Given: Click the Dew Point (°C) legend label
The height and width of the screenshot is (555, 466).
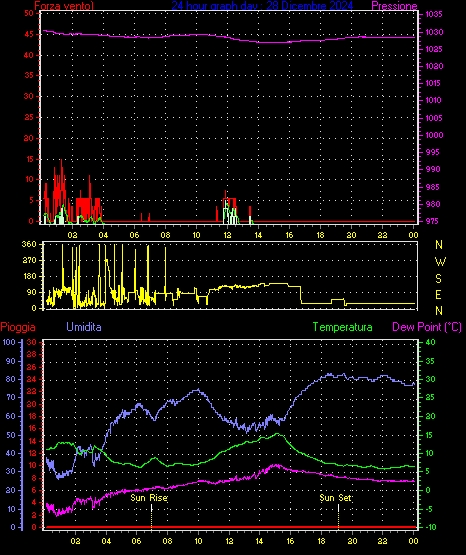Looking at the screenshot, I should tap(427, 327).
